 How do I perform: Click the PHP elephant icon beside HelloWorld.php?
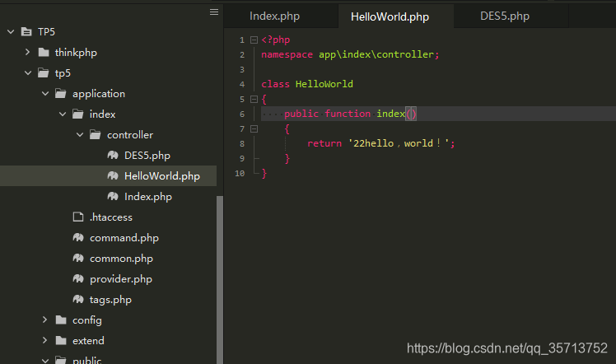click(x=113, y=176)
